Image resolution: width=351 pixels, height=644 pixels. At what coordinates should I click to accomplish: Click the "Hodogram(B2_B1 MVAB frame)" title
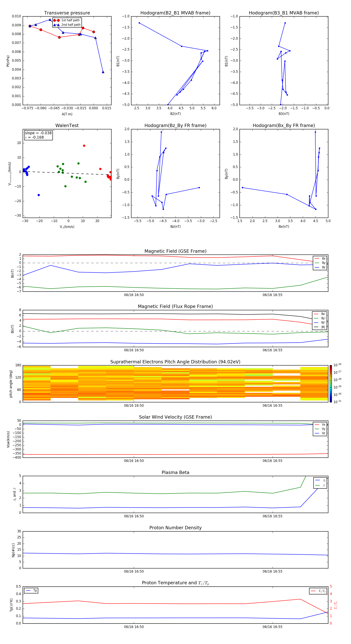tap(175, 13)
